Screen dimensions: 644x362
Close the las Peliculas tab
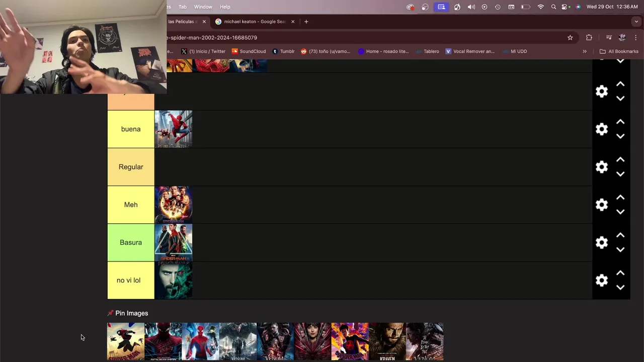coord(204,22)
